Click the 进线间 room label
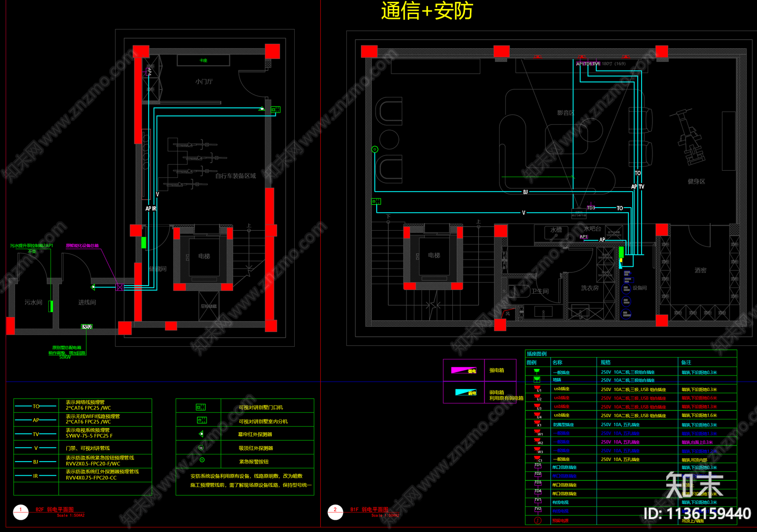757x532 pixels. click(x=87, y=302)
